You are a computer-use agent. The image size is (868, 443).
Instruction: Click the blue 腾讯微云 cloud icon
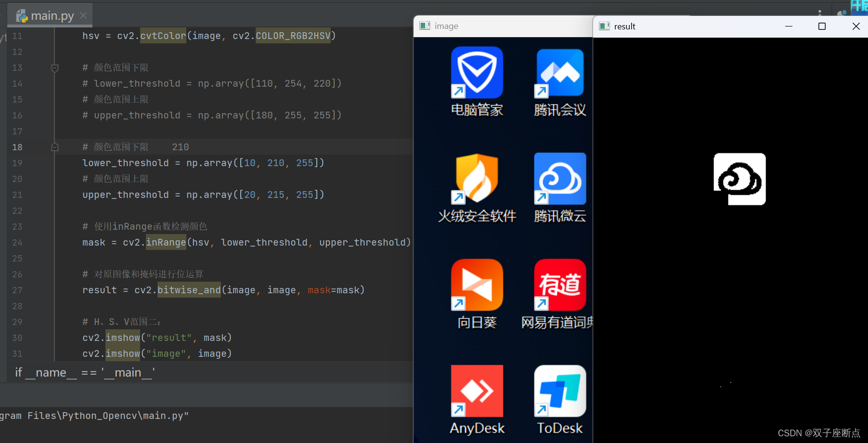tap(560, 179)
